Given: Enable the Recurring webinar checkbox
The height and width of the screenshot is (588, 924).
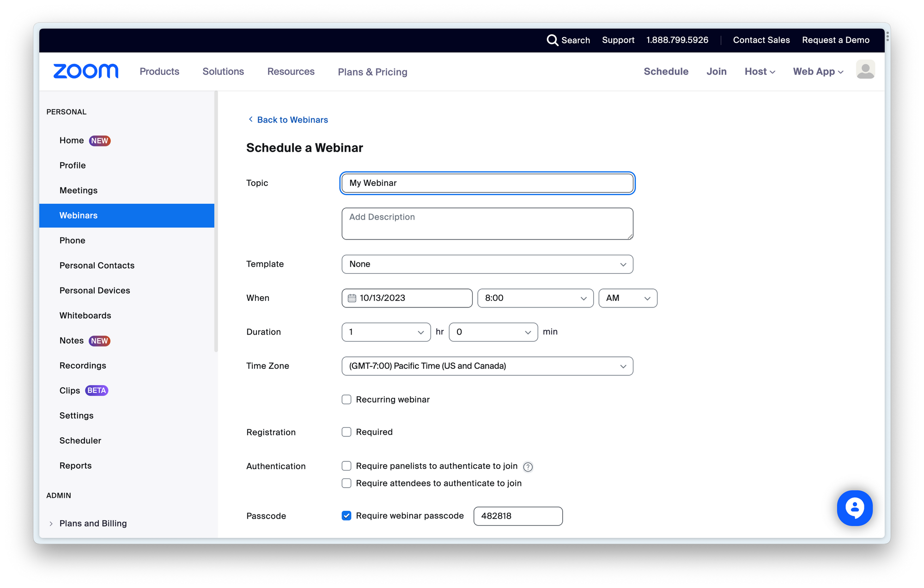Looking at the screenshot, I should pos(346,399).
